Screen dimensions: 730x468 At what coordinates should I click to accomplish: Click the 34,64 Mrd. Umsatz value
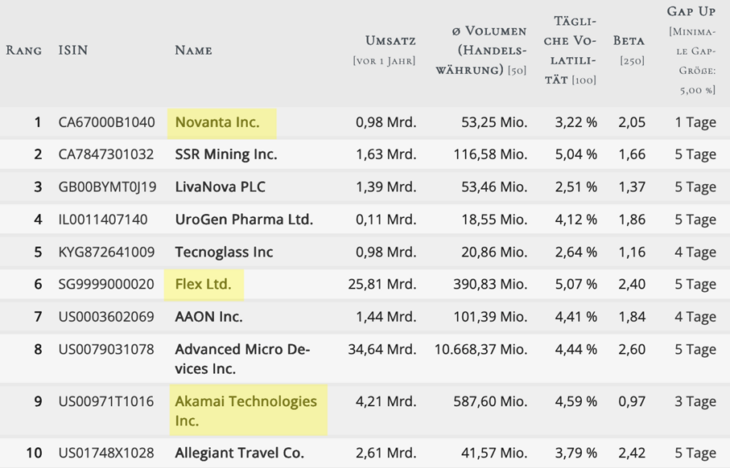(382, 349)
